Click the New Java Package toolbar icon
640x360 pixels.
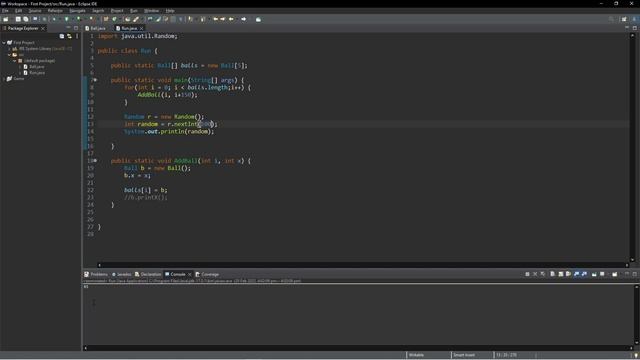coord(106,19)
